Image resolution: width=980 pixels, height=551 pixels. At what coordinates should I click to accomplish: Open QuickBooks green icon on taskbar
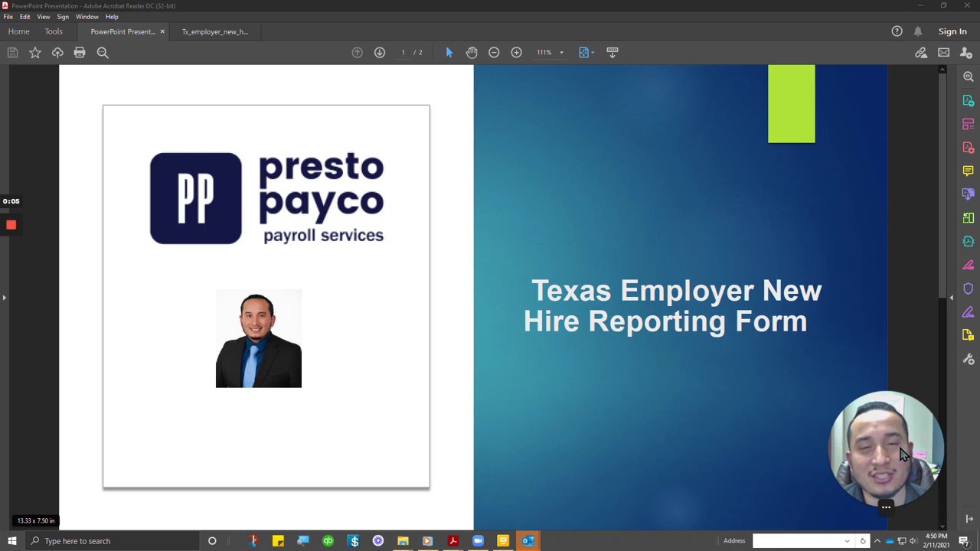328,541
